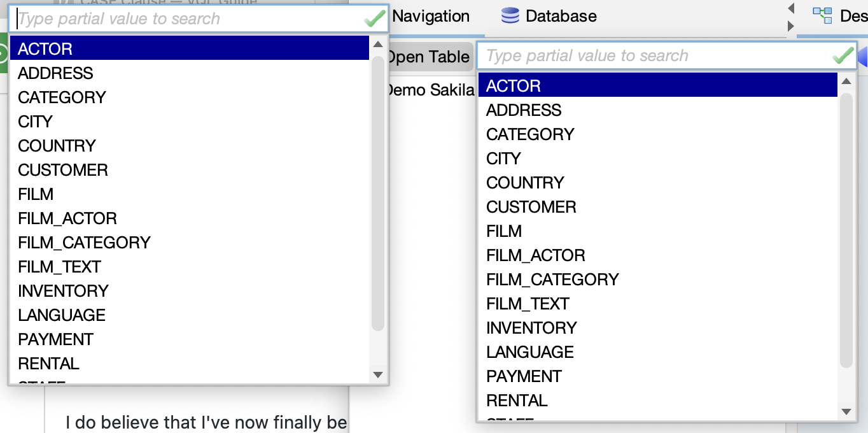Select PAYMENT in the left list
The image size is (868, 433).
pyautogui.click(x=190, y=339)
